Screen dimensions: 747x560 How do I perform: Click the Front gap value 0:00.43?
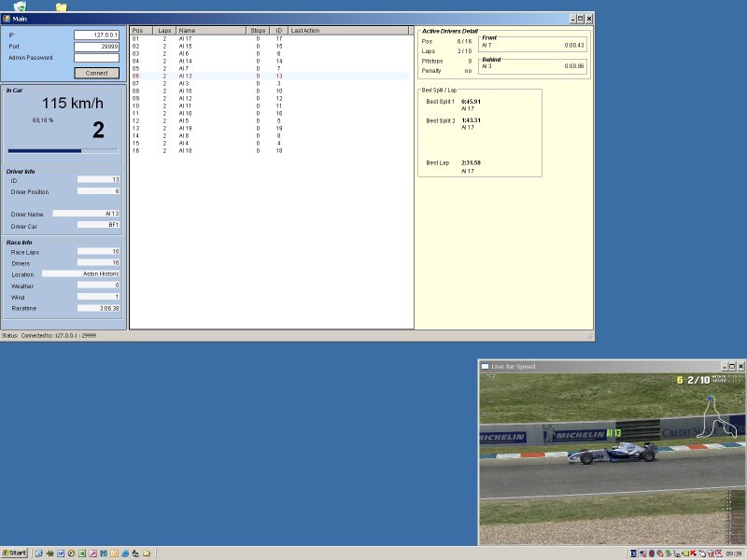[x=574, y=45]
